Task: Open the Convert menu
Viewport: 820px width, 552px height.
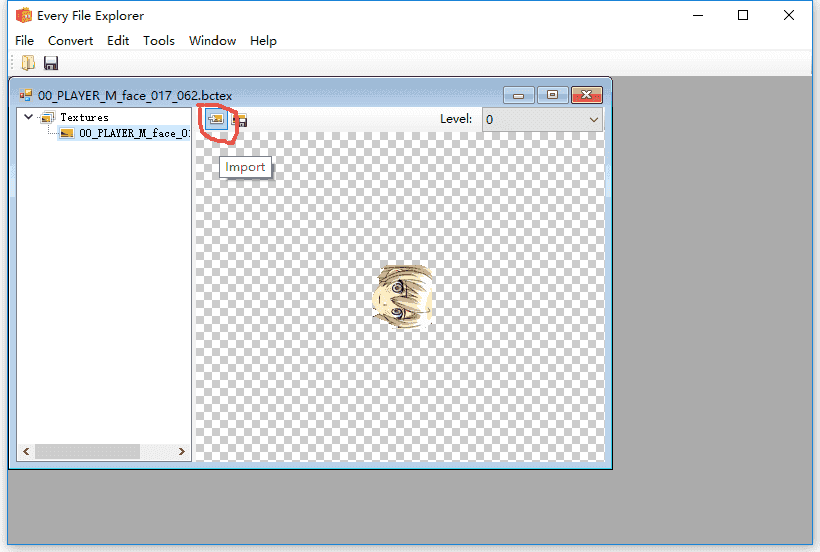Action: click(71, 41)
